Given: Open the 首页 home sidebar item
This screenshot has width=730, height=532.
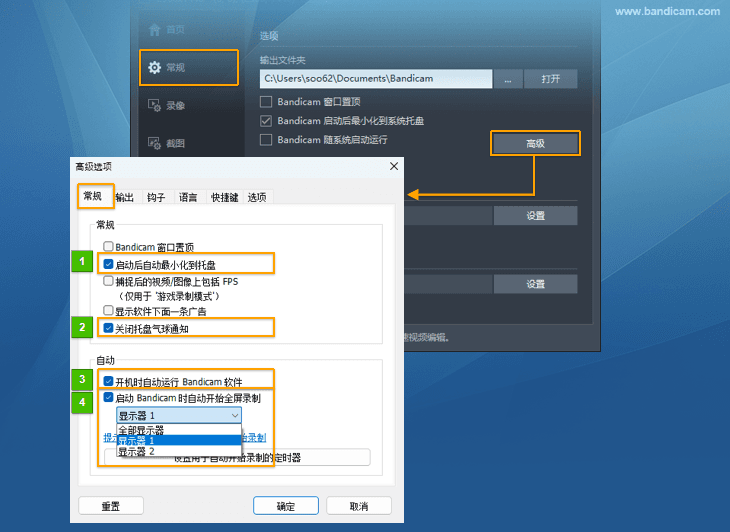Looking at the screenshot, I should click(167, 30).
